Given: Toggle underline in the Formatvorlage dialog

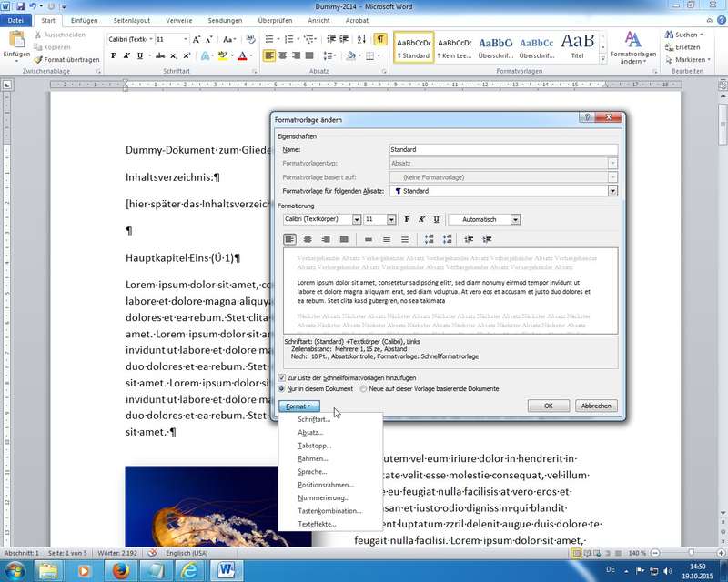Looking at the screenshot, I should pyautogui.click(x=436, y=219).
